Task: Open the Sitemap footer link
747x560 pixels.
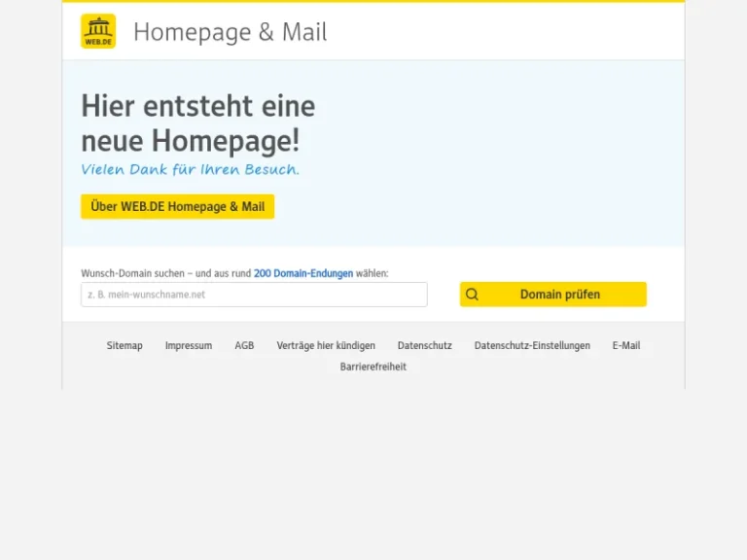Action: point(124,346)
